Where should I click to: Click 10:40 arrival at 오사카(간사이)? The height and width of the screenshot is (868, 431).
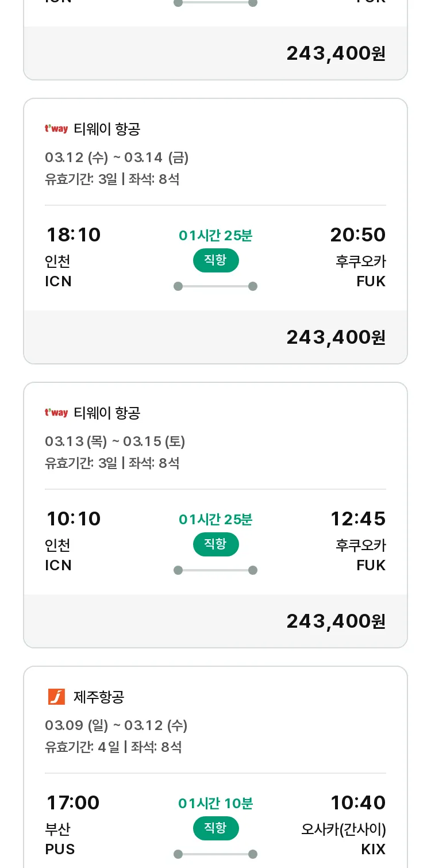pyautogui.click(x=357, y=803)
